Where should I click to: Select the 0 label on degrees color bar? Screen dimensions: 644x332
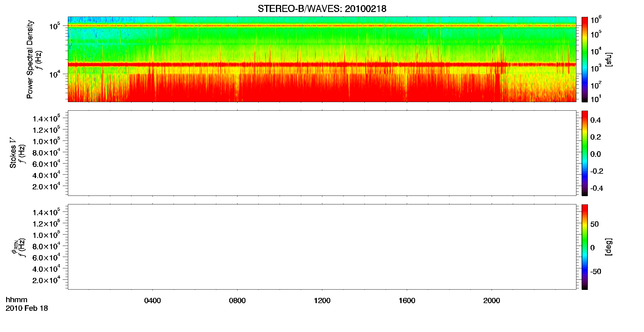(592, 248)
